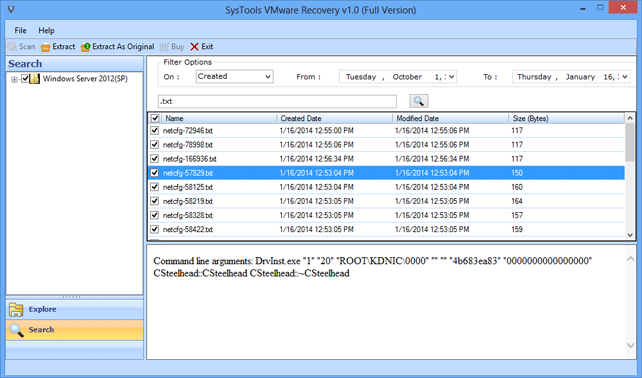Uncheck netcfg-72946.txt checkbox
The width and height of the screenshot is (642, 378).
pyautogui.click(x=154, y=131)
